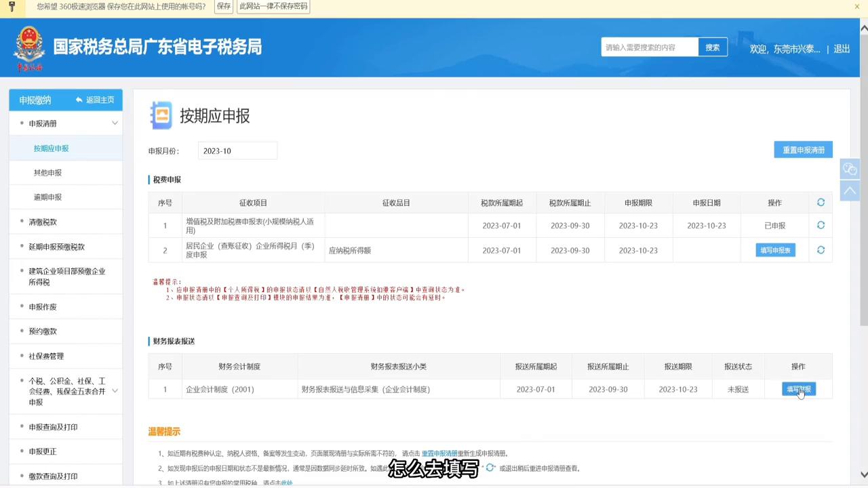This screenshot has width=868, height=488.
Task: Click the key icon in the browser password bar
Action: click(x=12, y=6)
